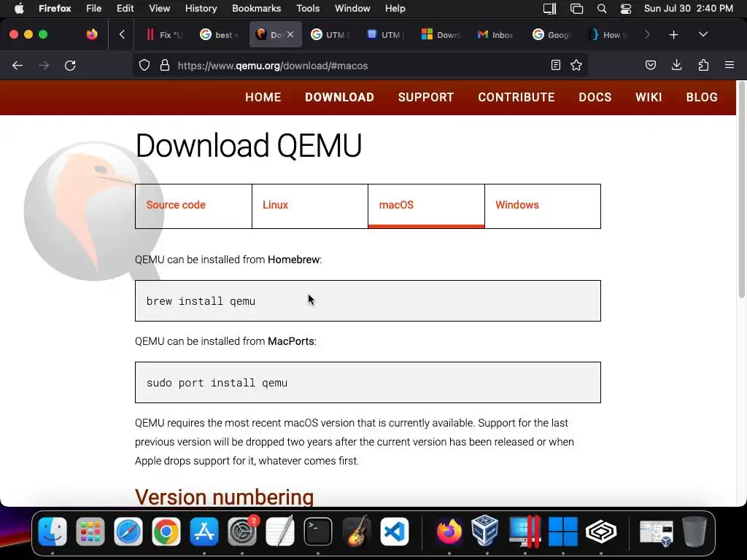Open the Bookmarks menu
Screen dimensions: 747x560
point(256,9)
